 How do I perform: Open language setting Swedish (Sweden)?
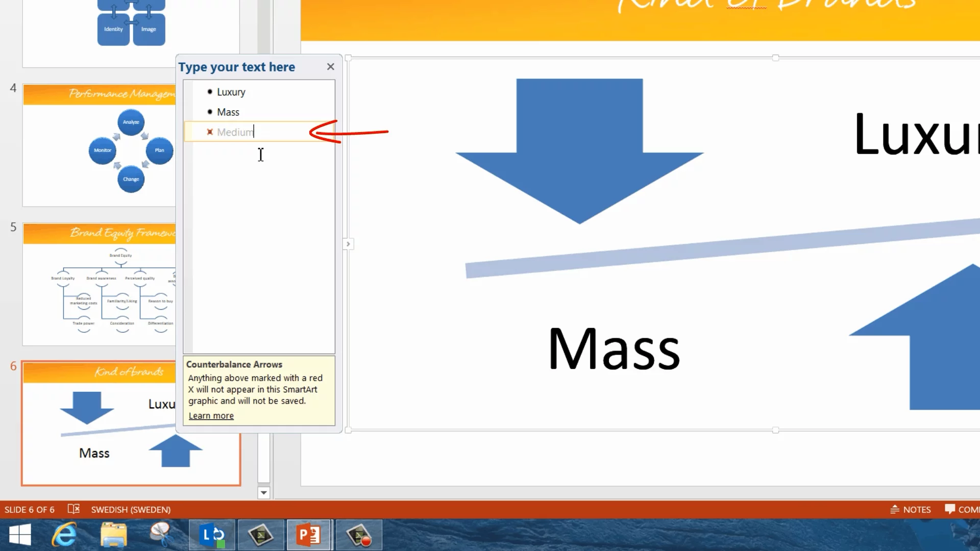(131, 510)
